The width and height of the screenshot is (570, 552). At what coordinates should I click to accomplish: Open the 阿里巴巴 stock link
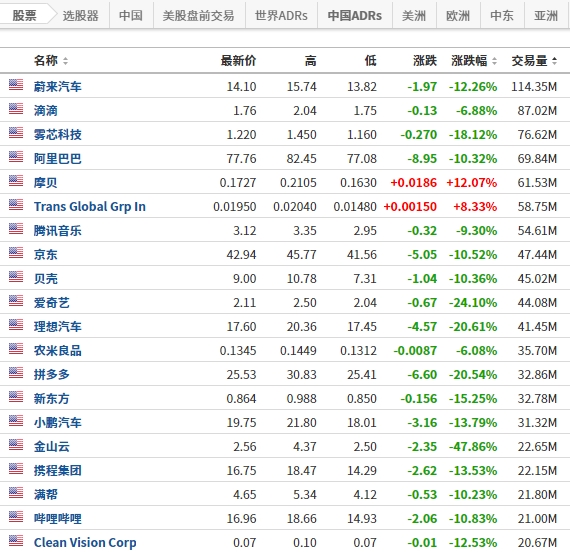point(57,159)
